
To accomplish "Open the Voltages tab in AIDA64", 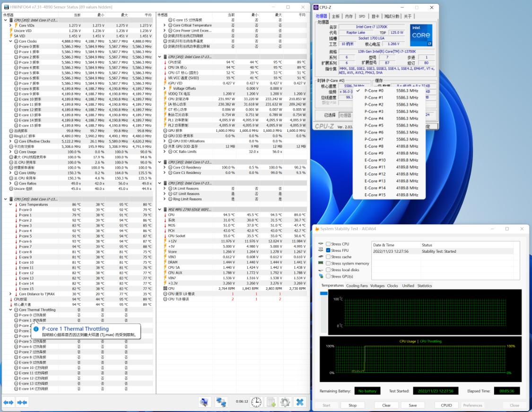I will (378, 286).
